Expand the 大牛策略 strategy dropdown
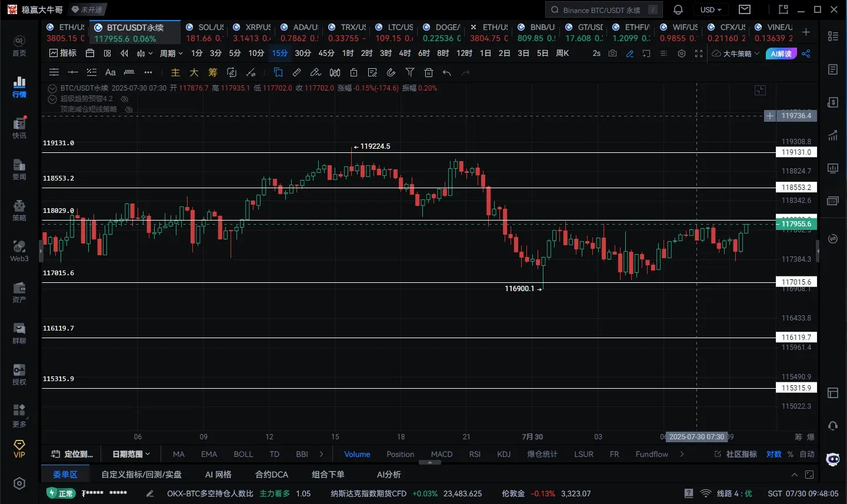 (736, 54)
